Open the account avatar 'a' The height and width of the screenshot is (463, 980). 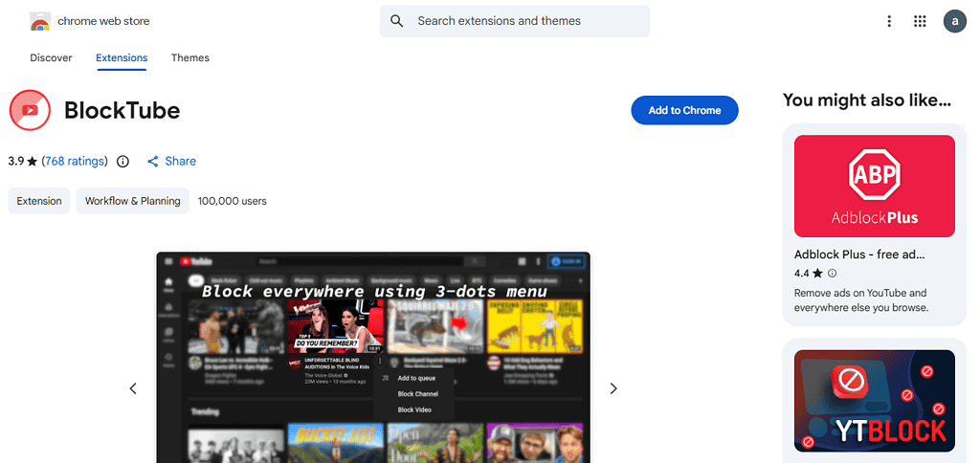click(954, 21)
